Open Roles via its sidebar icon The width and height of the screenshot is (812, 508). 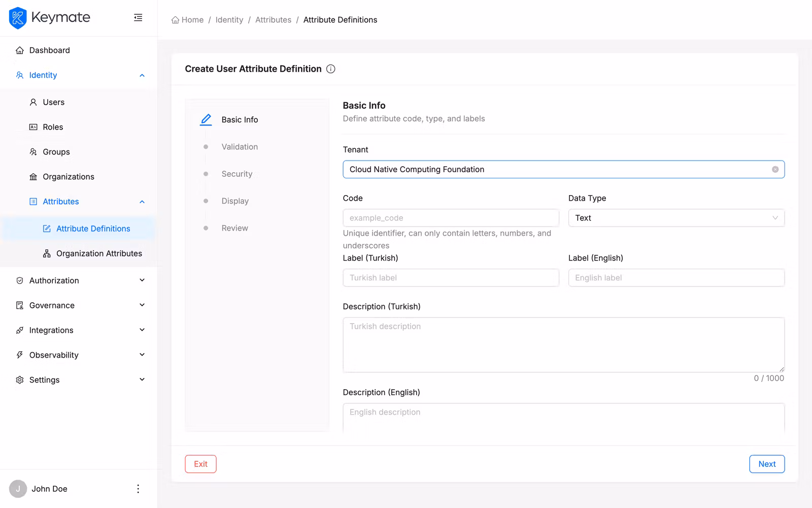pyautogui.click(x=32, y=127)
